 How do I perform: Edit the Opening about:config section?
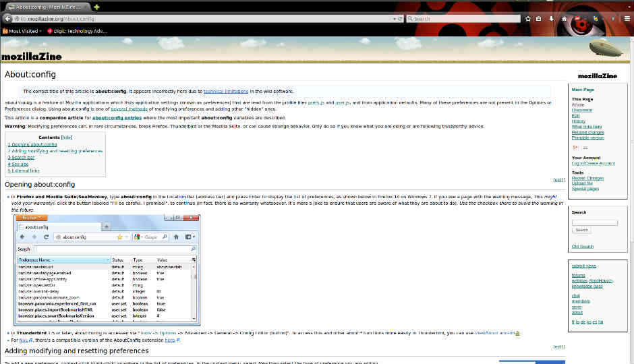click(x=558, y=180)
